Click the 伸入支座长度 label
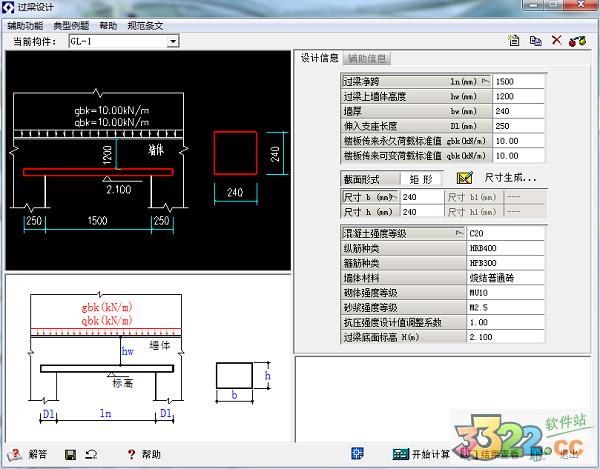The width and height of the screenshot is (600, 469). coord(370,126)
